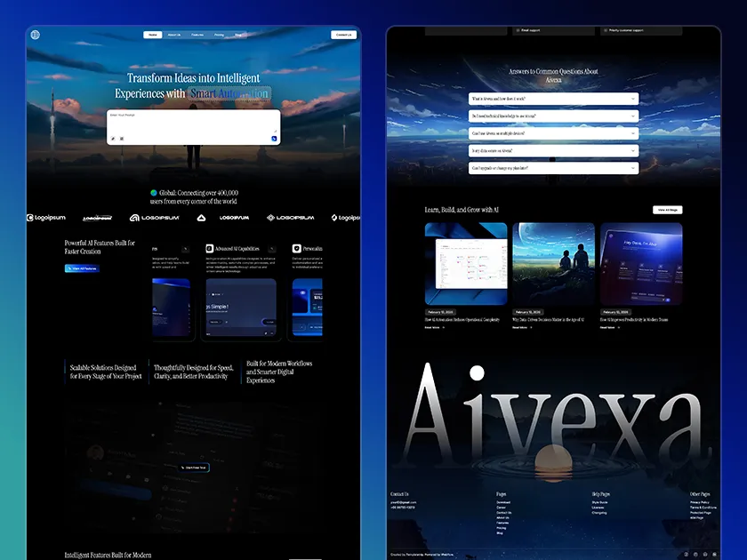Viewport: 747px width, 560px height.
Task: Open the Data-Driven Decisions blog thumbnail
Action: [x=553, y=264]
